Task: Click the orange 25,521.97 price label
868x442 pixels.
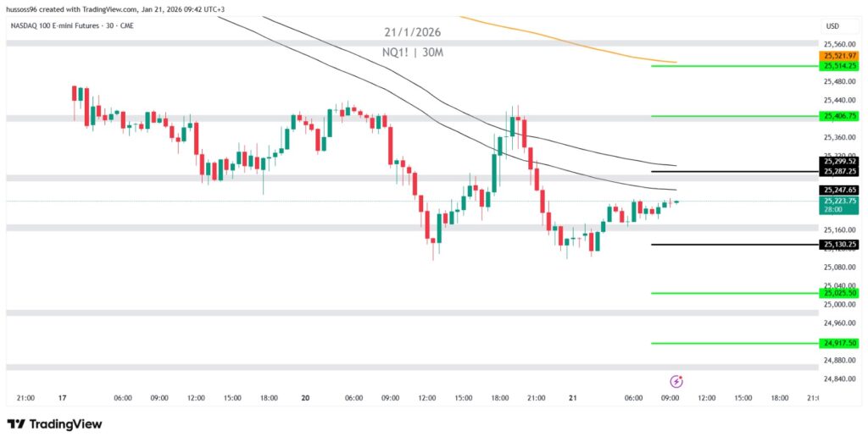Action: (x=839, y=56)
